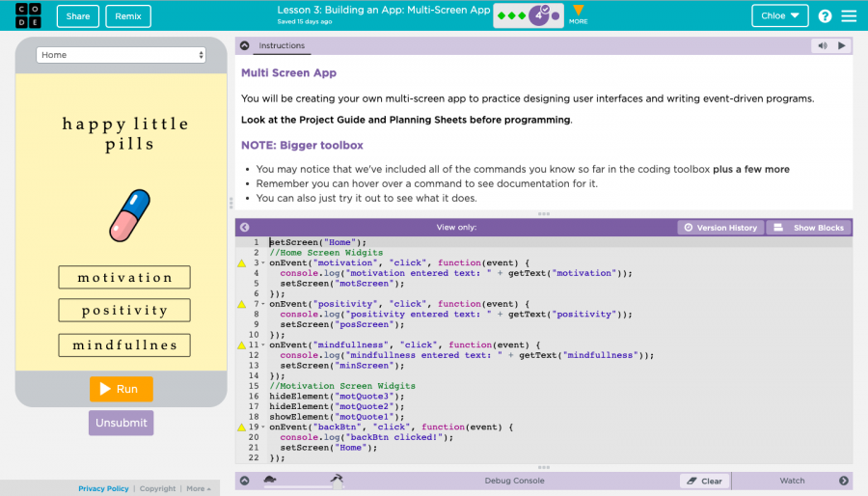Fold the code block at line 11

[263, 344]
